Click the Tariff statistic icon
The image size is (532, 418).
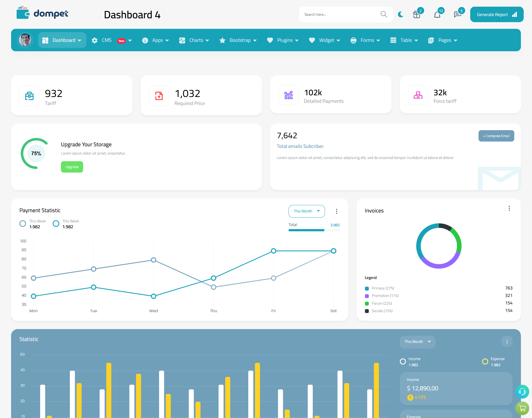29,96
